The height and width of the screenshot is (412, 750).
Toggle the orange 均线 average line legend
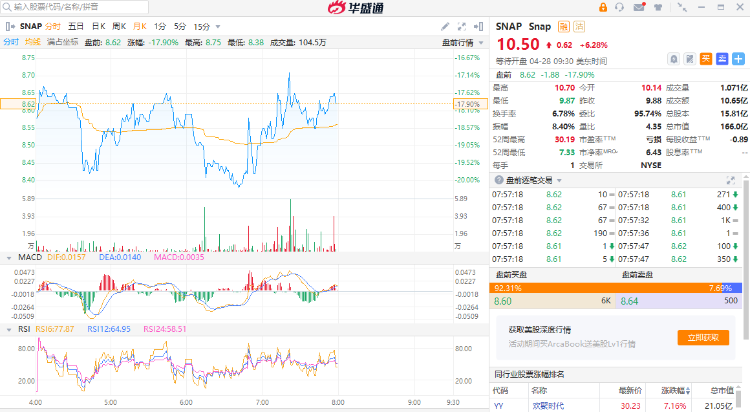pyautogui.click(x=33, y=42)
